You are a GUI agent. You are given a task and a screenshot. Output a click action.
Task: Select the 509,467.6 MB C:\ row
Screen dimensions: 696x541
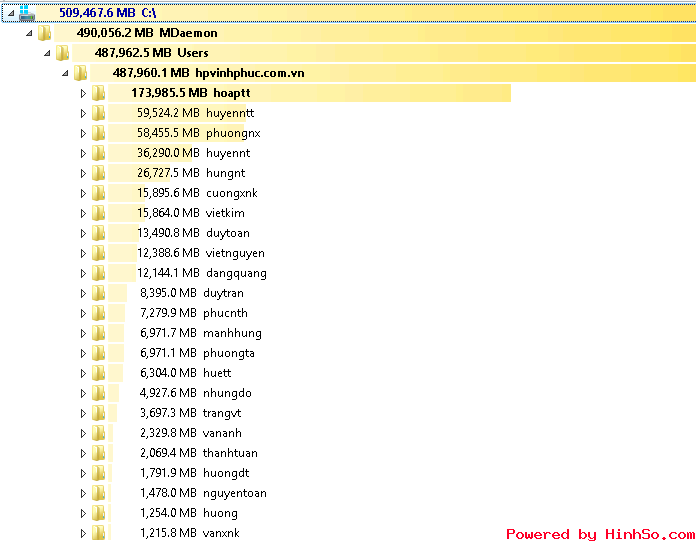coord(348,13)
